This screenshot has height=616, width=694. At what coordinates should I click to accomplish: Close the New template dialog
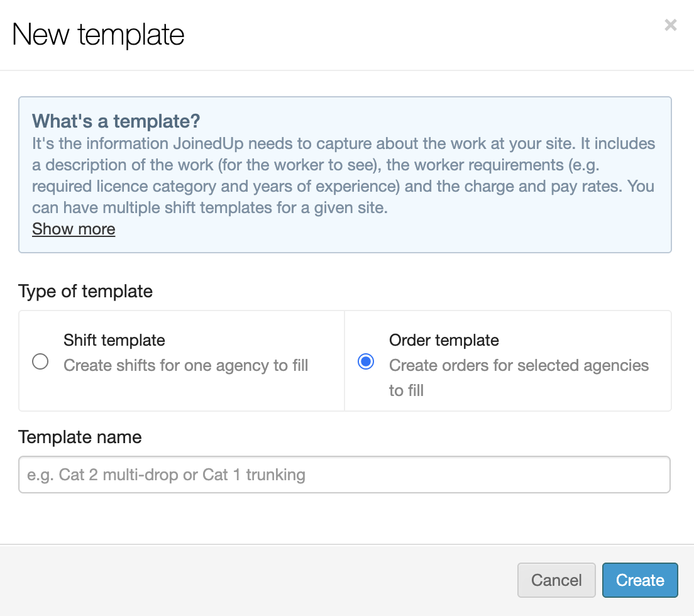coord(671,25)
